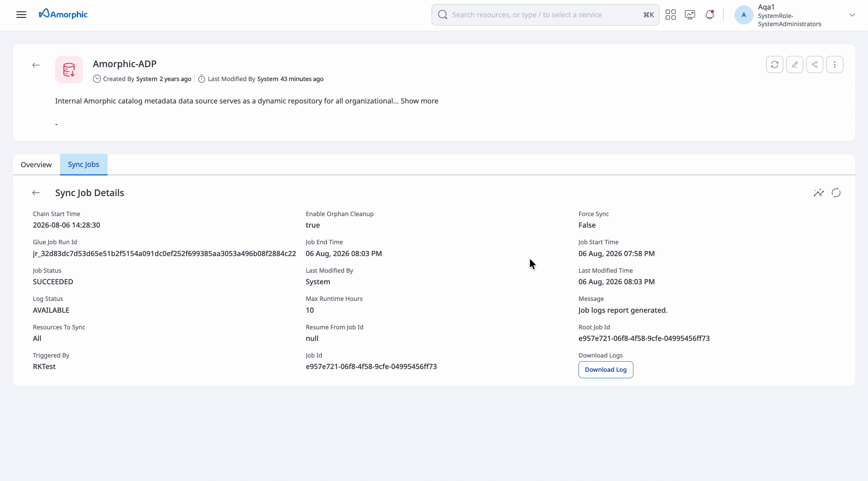Viewport: 868px width, 481px height.
Task: Click the AVAILABLE log status value
Action: click(51, 310)
